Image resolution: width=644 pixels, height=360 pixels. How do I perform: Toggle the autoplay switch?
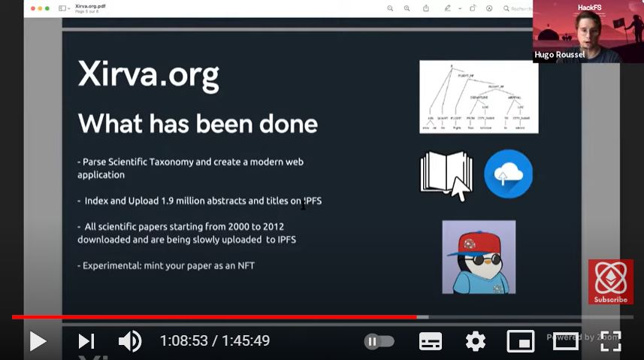pyautogui.click(x=379, y=341)
